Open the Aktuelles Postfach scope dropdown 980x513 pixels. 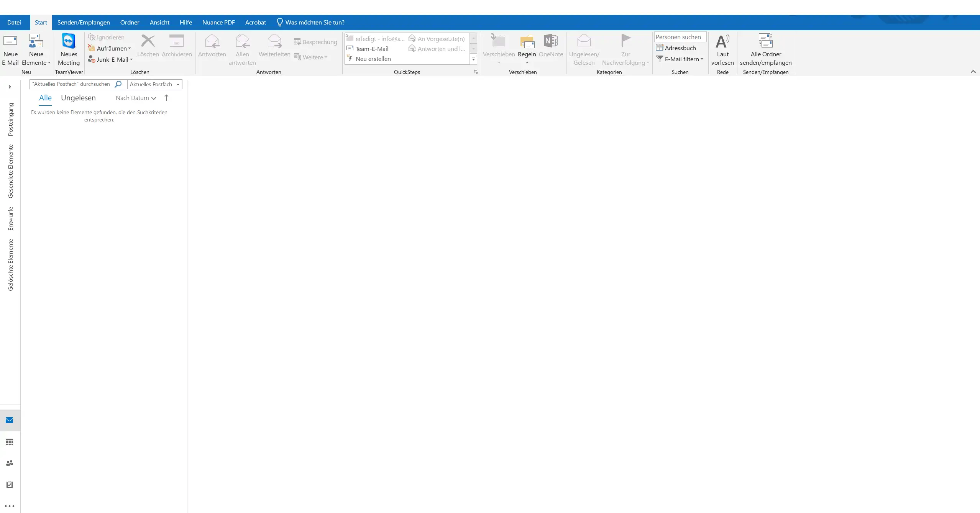[154, 84]
